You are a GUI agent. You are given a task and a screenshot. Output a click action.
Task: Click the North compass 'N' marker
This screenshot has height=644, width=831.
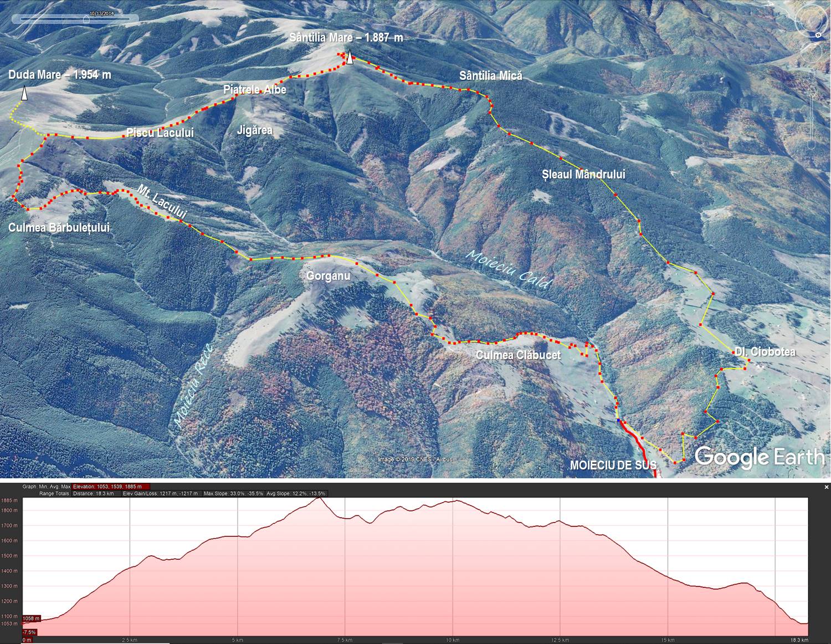point(818,35)
